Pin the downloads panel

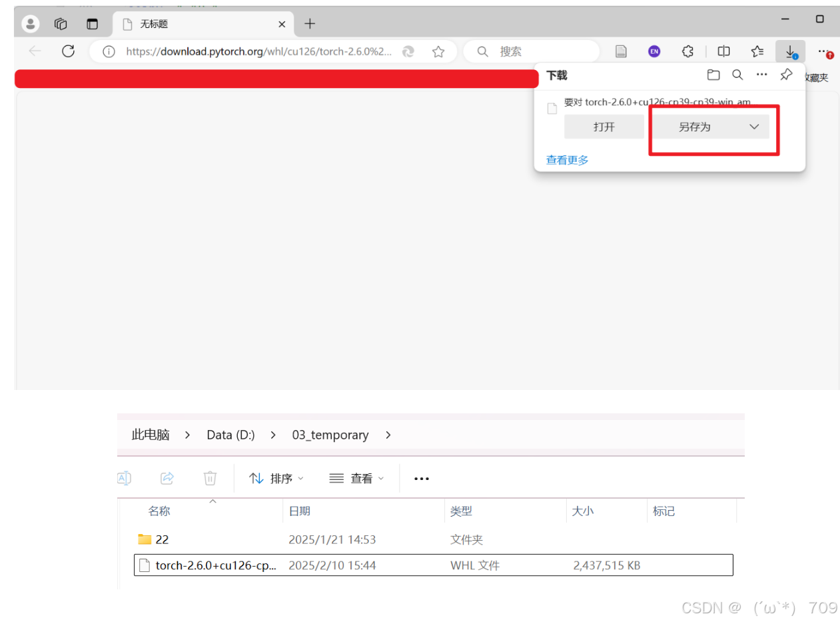coord(785,75)
